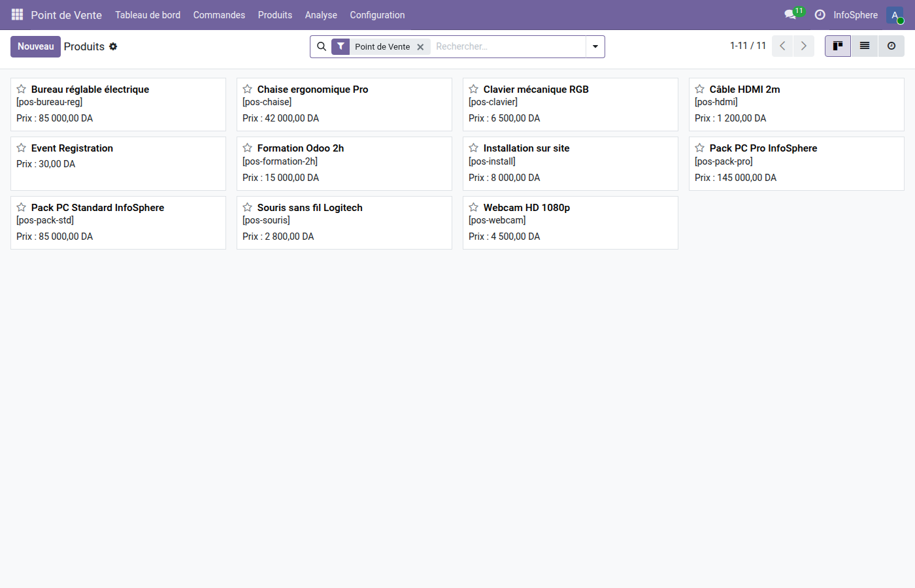Open the activities clock icon in top bar
The height and width of the screenshot is (588, 915).
(820, 14)
